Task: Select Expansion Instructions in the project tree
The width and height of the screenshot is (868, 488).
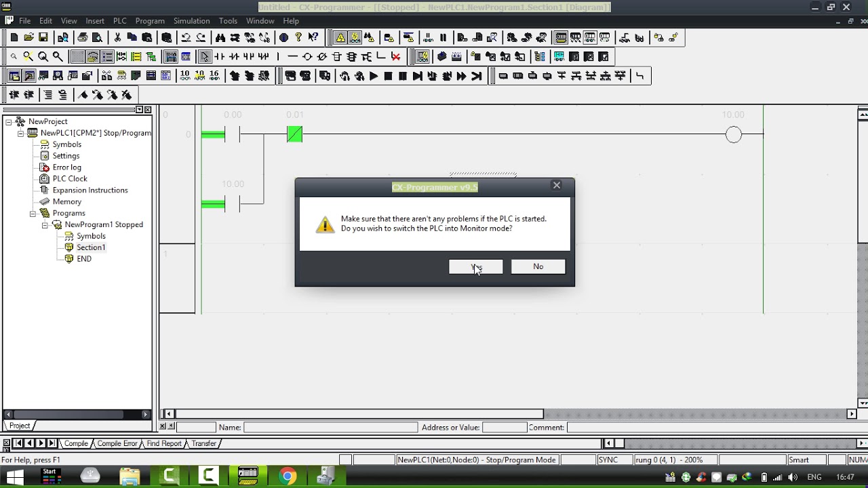Action: click(90, 190)
